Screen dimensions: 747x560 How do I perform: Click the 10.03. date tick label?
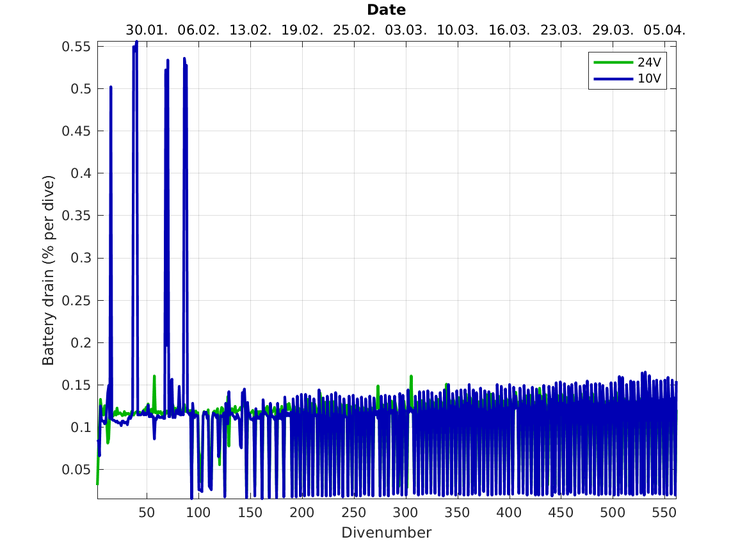pos(458,31)
